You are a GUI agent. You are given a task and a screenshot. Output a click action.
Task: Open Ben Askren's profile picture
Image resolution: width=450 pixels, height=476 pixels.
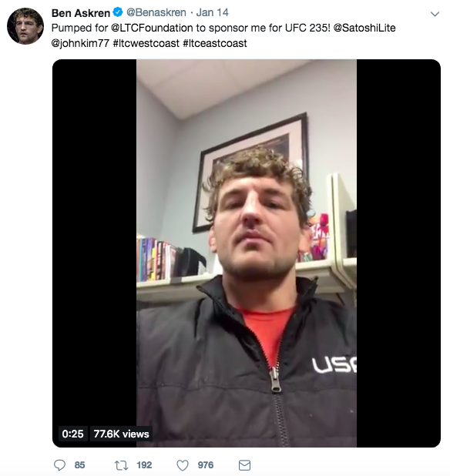[25, 26]
